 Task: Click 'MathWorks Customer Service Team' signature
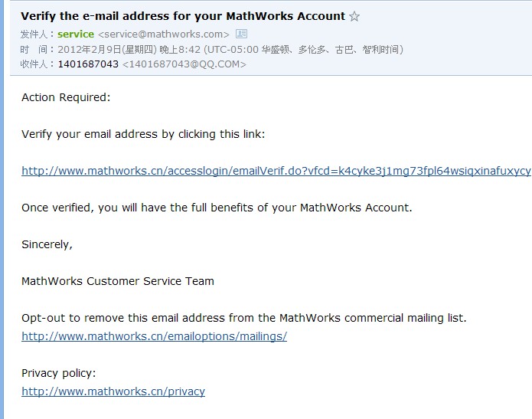pos(118,281)
